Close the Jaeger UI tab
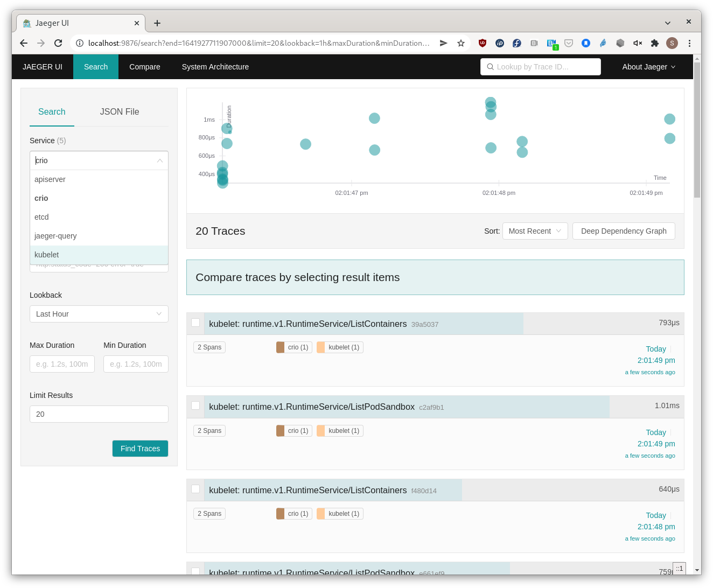The image size is (713, 588). [137, 23]
